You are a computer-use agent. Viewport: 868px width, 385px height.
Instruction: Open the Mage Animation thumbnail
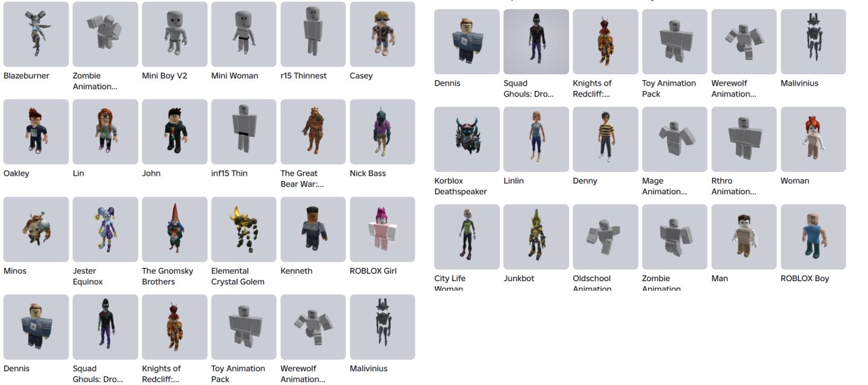pos(675,139)
